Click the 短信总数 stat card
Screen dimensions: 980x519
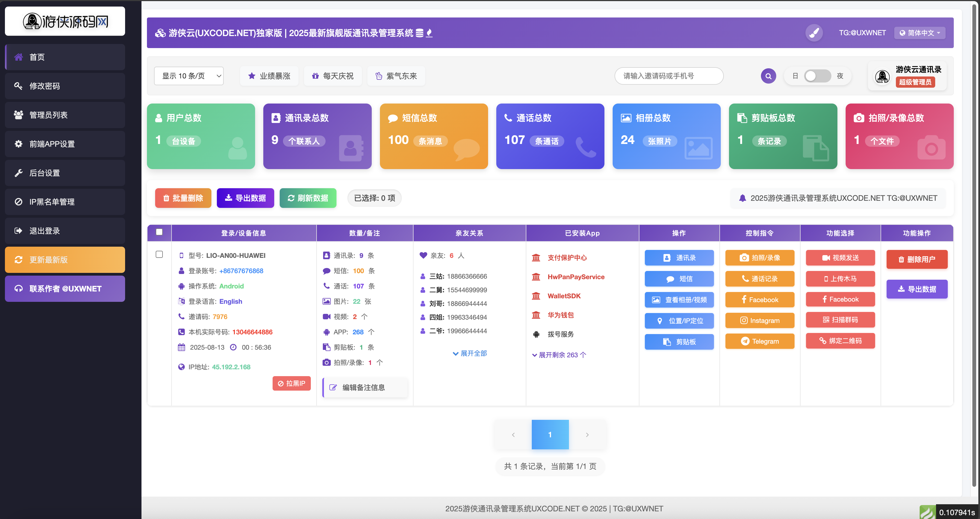pos(434,136)
